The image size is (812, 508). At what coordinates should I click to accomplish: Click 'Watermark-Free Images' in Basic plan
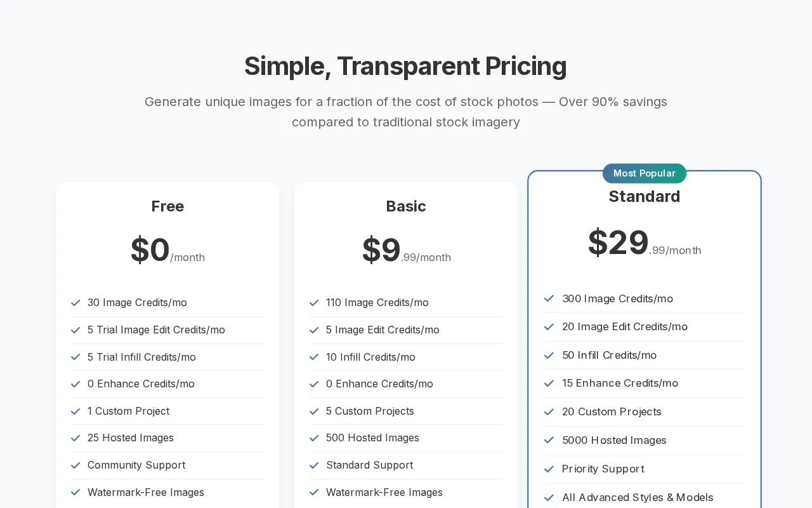(384, 492)
